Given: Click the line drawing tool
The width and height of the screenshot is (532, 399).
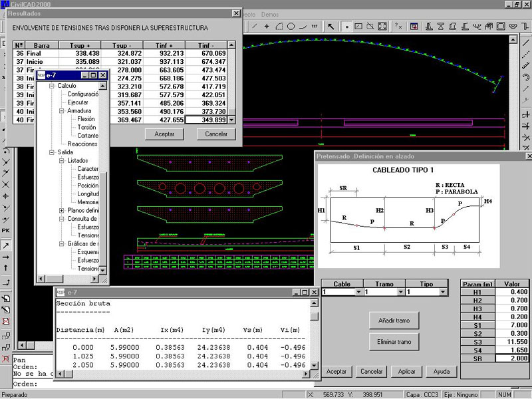Looking at the screenshot, I should 255,27.
